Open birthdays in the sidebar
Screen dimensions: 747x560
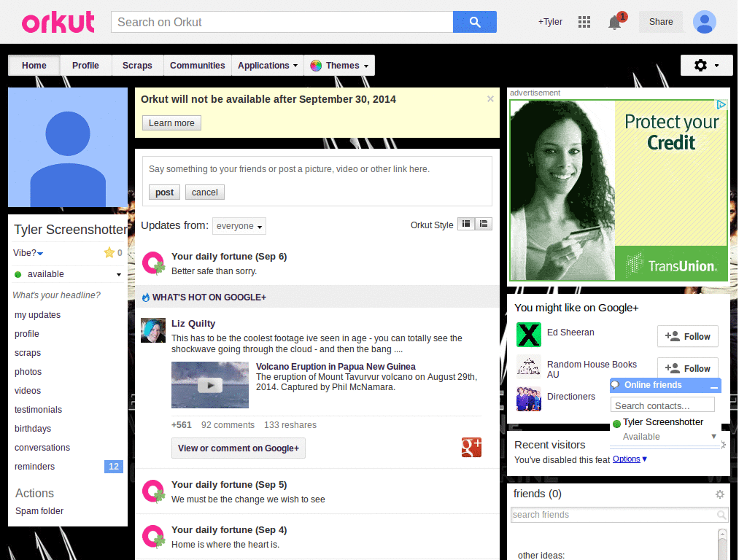(x=33, y=429)
